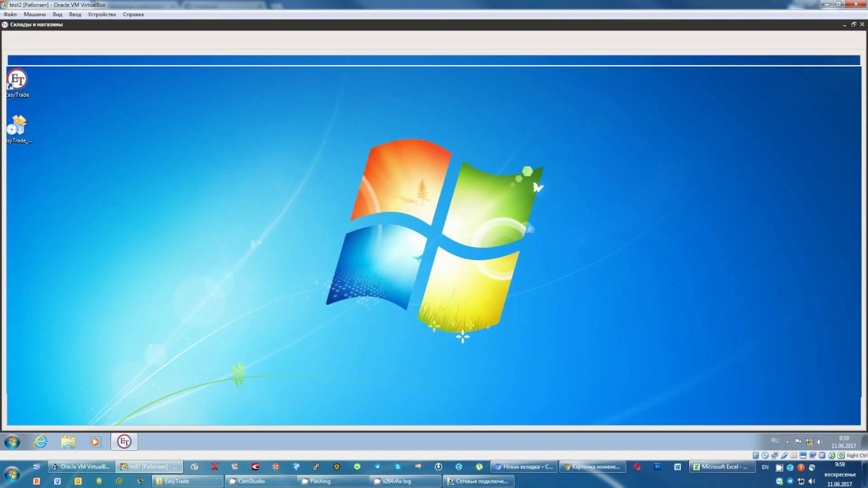The height and width of the screenshot is (488, 868).
Task: Click the RU language indicator in guest tray
Action: pos(774,441)
